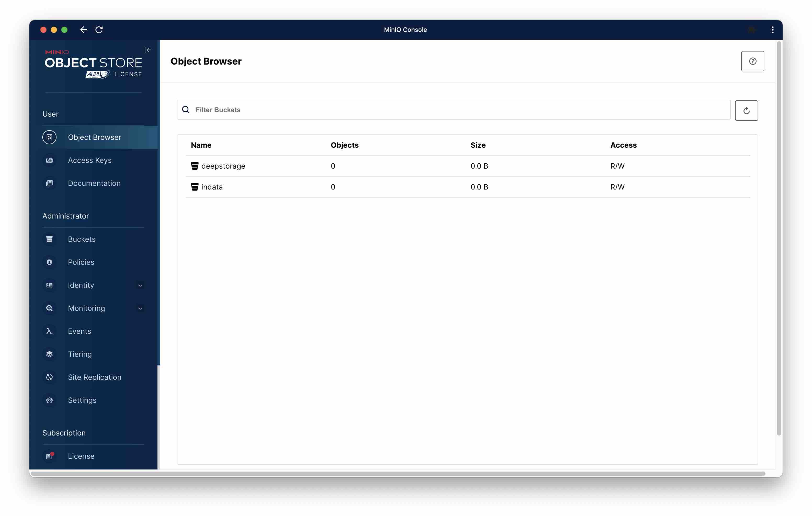Viewport: 812px width, 516px height.
Task: Click the Buckets icon in Administrator section
Action: (49, 239)
